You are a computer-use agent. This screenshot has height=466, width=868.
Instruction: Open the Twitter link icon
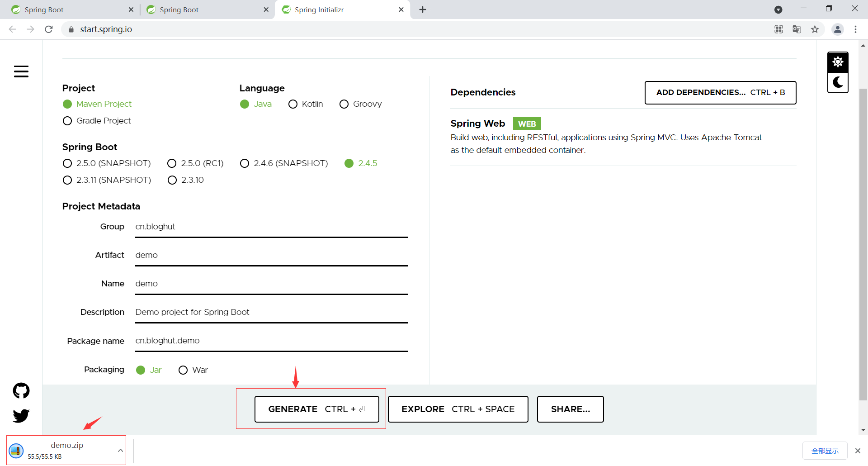pyautogui.click(x=21, y=415)
